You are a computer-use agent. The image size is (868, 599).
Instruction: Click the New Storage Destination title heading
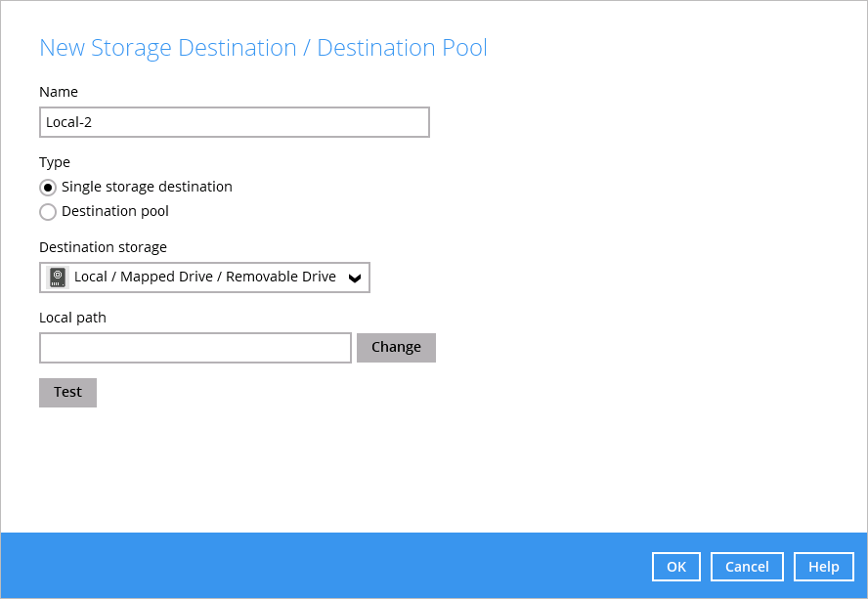tap(263, 48)
